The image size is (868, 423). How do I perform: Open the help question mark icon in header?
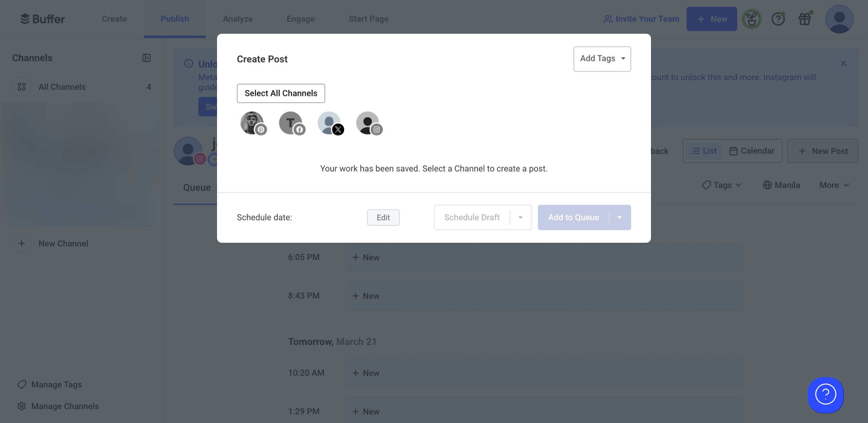(778, 19)
